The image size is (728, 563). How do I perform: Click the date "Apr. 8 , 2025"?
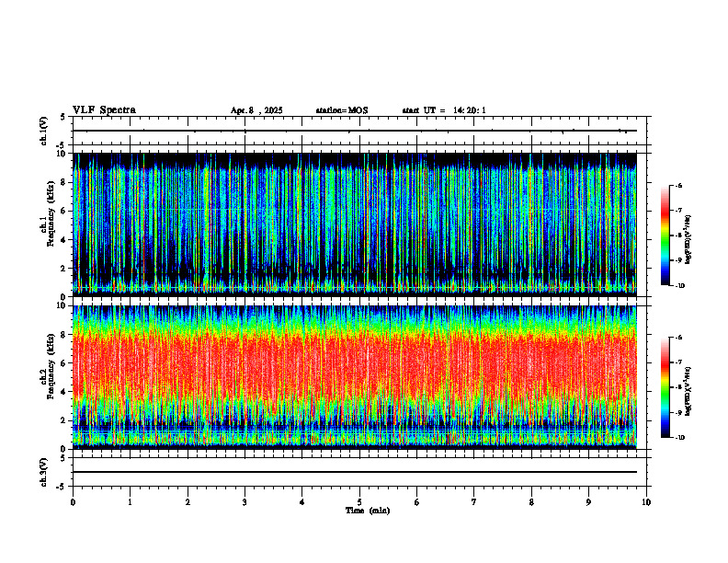[256, 110]
